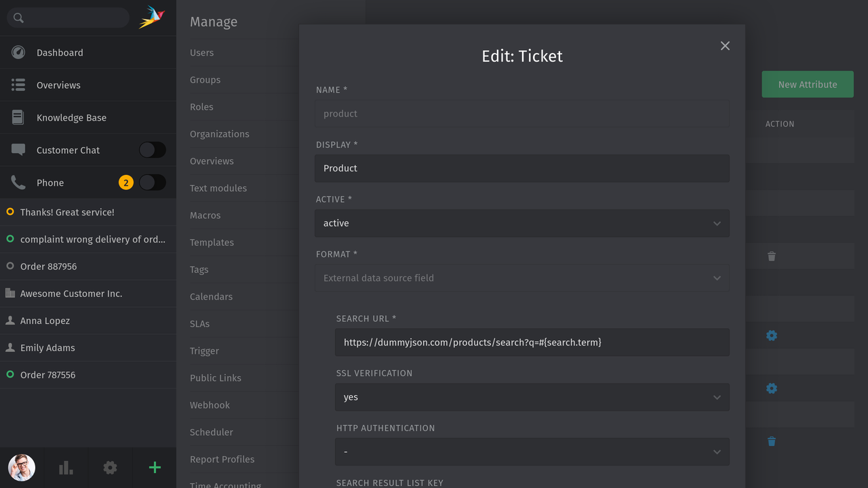The height and width of the screenshot is (488, 868).
Task: Click the blue gear icon in Action column
Action: point(771,335)
